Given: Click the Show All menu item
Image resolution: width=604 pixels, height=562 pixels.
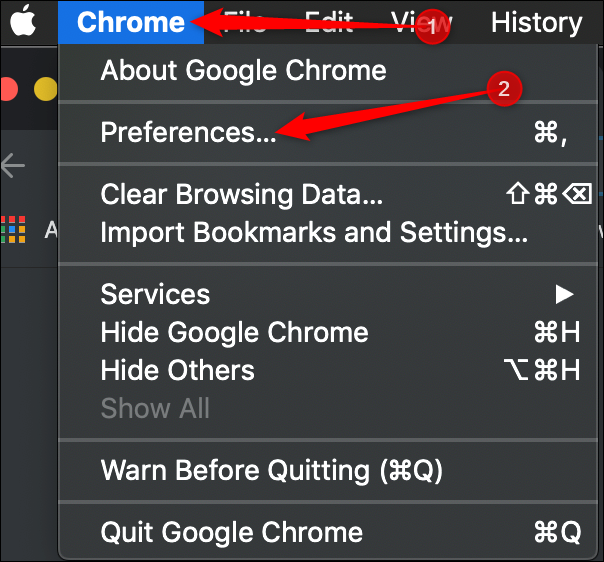Looking at the screenshot, I should point(155,408).
